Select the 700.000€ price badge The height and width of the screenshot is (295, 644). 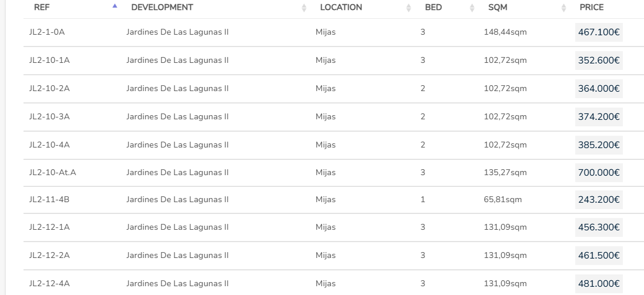point(599,173)
